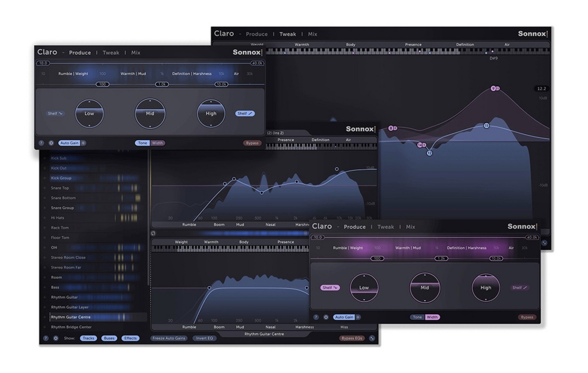This screenshot has height=373, width=588.
Task: Click the Low dial in purple Produce window
Action: [x=364, y=288]
